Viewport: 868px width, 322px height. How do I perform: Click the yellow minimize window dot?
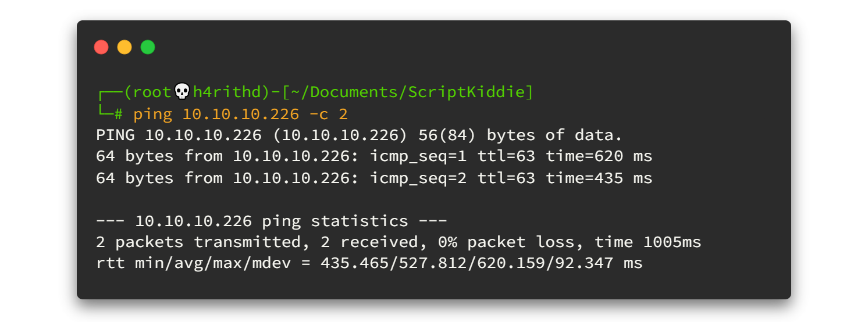[x=124, y=47]
